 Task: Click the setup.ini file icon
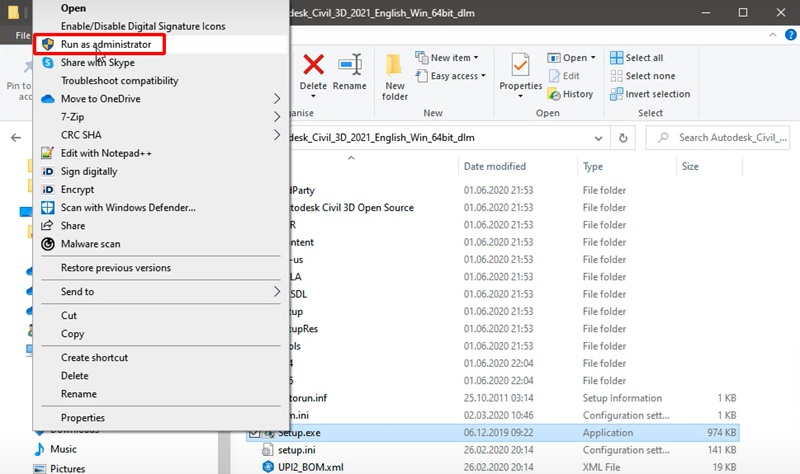tap(268, 450)
